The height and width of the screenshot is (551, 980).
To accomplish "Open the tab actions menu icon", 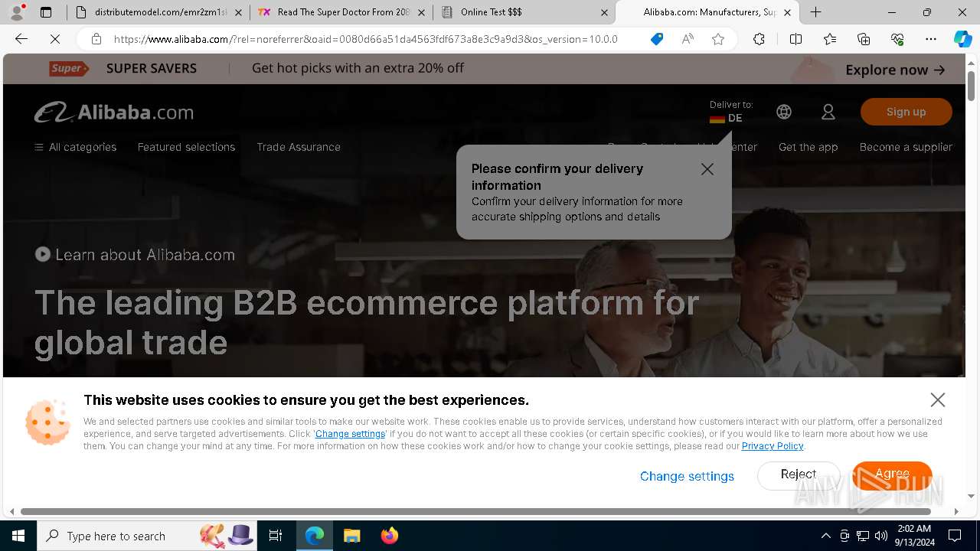I will [46, 12].
